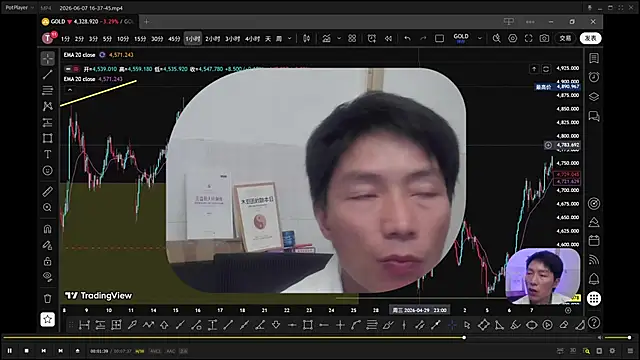Open the forecasting and measurement tools

(x=48, y=122)
